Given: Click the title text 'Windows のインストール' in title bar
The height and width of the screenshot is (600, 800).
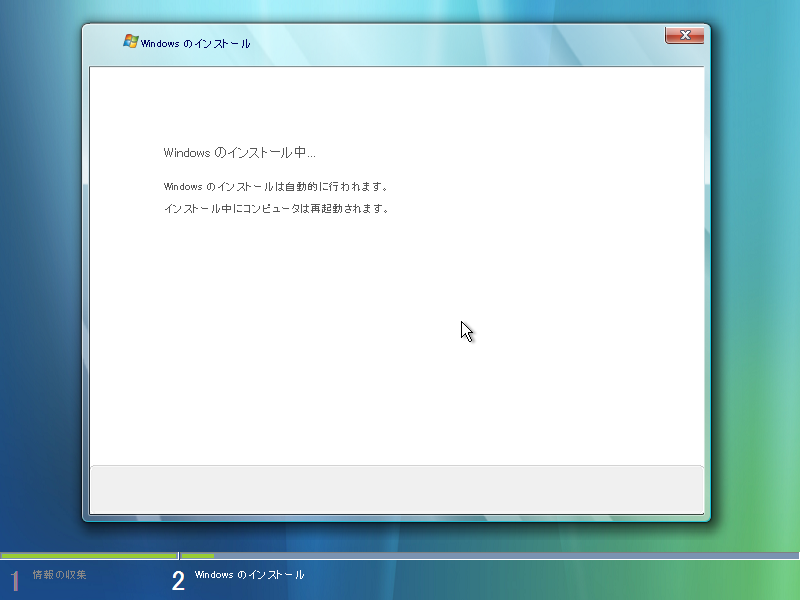Looking at the screenshot, I should tap(195, 44).
